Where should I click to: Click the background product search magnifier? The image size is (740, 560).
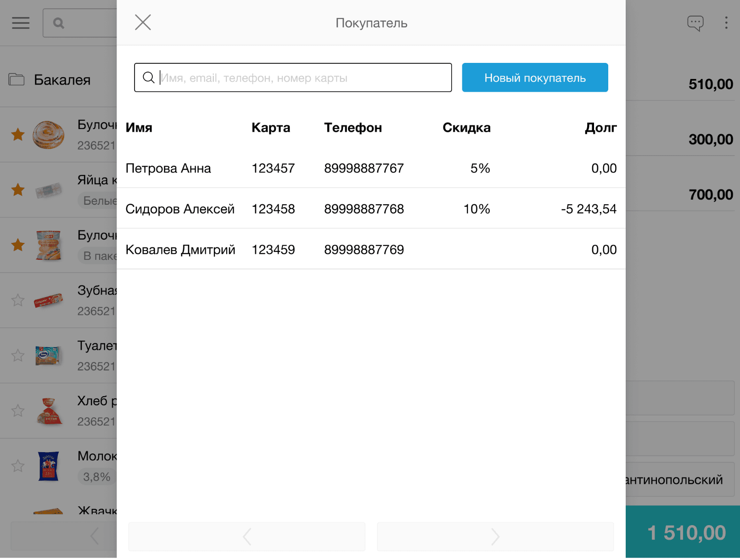(59, 23)
